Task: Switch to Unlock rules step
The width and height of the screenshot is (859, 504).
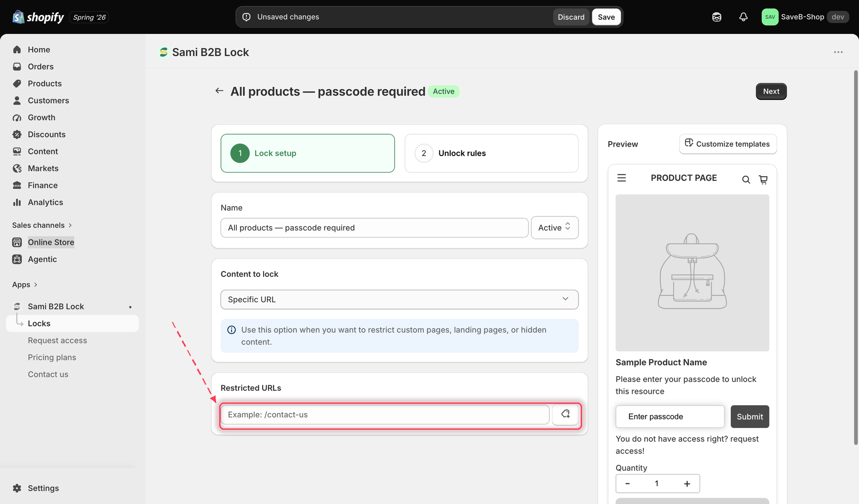Action: click(491, 153)
